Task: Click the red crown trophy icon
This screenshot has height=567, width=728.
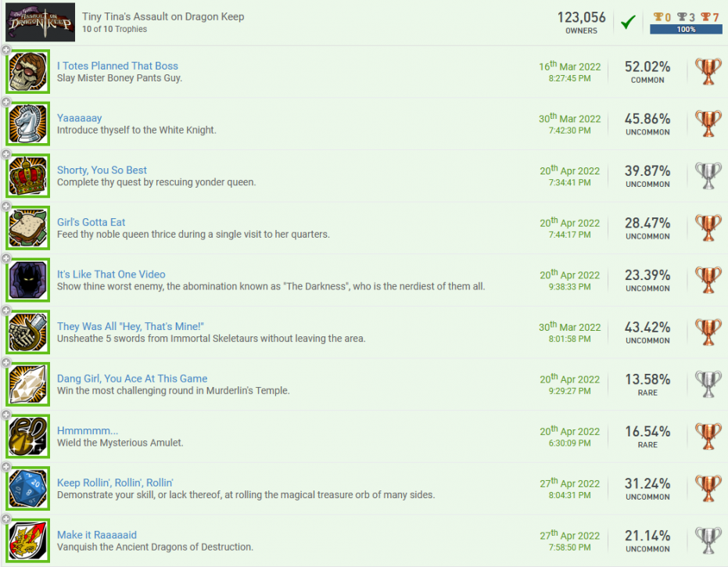Action: (29, 176)
